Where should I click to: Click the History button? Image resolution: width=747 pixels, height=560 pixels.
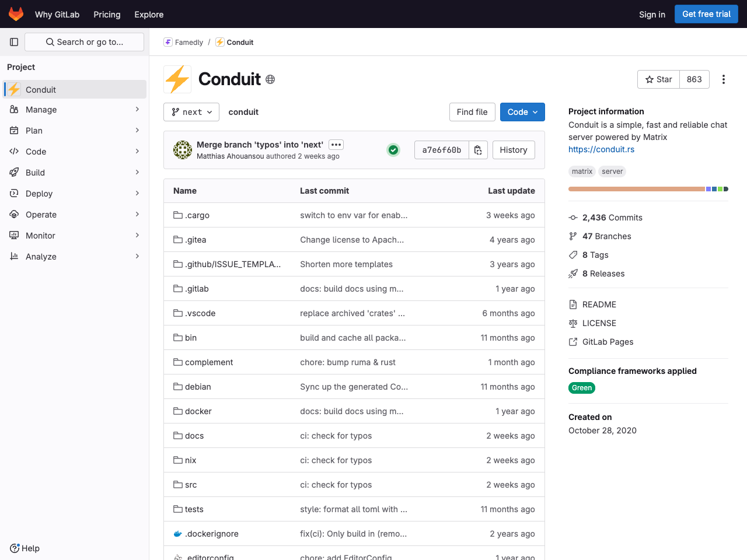click(x=514, y=150)
